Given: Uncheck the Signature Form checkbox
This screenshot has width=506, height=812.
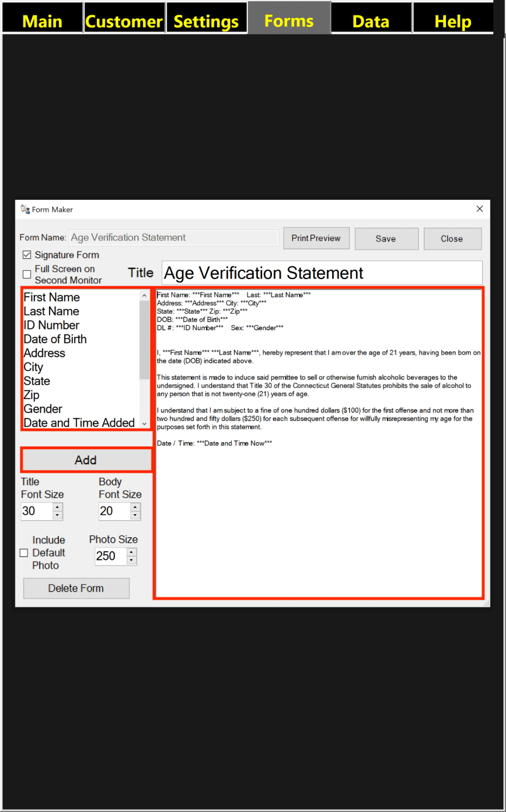Looking at the screenshot, I should pos(26,255).
